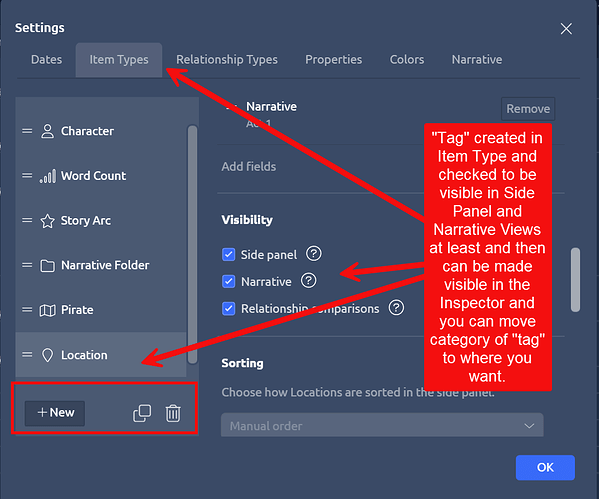The image size is (599, 499).
Task: Open the Manual order sorting dropdown
Action: (x=382, y=425)
